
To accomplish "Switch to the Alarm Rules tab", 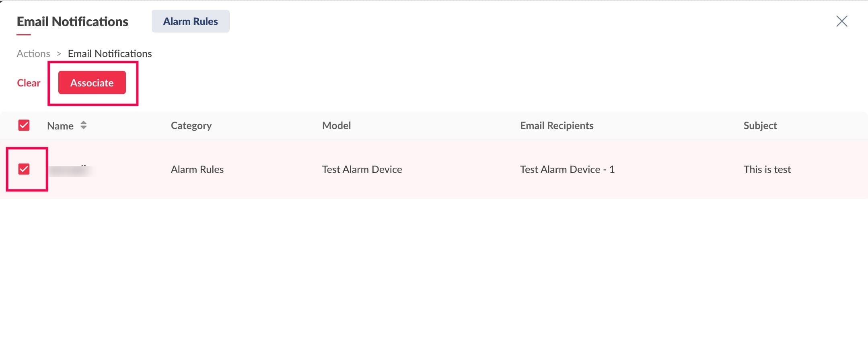I will (190, 21).
